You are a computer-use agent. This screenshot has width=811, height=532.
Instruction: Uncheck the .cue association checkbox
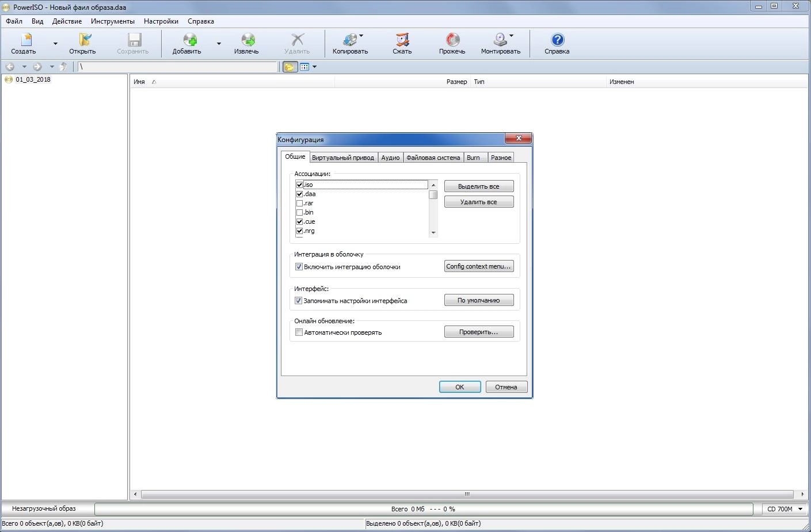point(299,221)
